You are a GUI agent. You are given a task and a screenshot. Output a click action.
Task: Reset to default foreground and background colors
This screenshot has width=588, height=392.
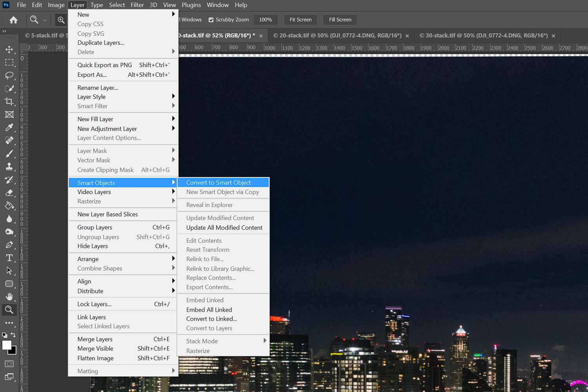[x=4, y=335]
